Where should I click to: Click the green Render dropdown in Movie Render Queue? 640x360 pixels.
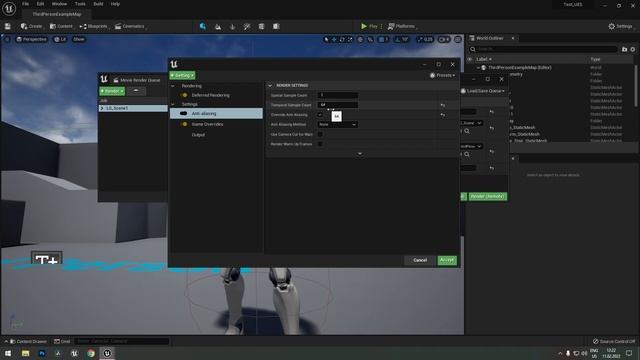coord(112,91)
